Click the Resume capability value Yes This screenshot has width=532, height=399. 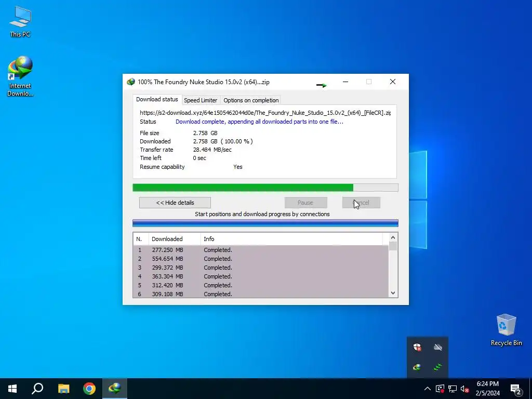point(238,167)
